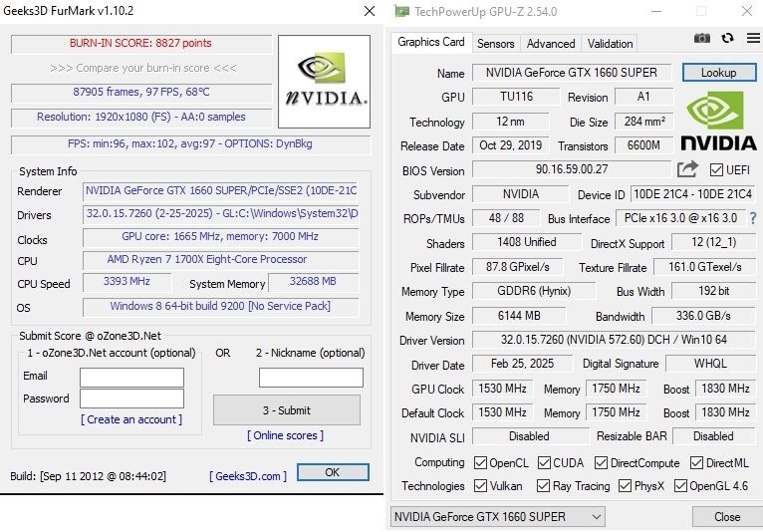
Task: Click the TU116 GPU field
Action: (x=516, y=97)
